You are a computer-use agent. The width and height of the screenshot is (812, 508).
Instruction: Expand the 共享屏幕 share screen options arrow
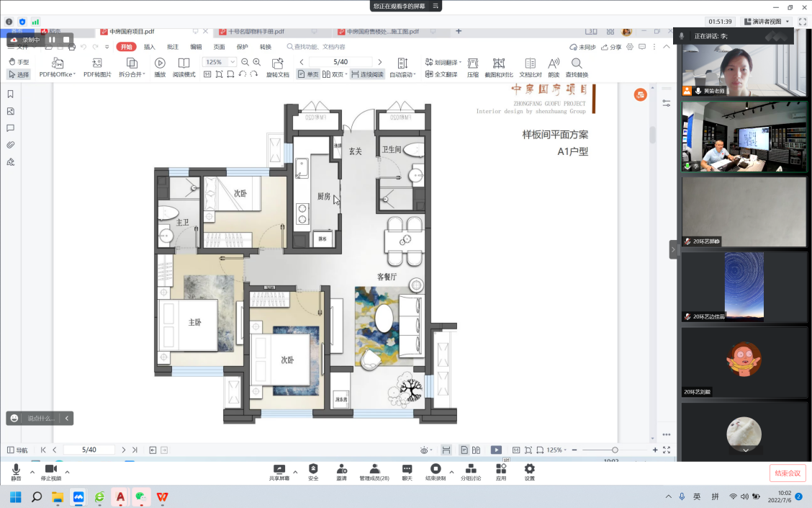pyautogui.click(x=294, y=472)
